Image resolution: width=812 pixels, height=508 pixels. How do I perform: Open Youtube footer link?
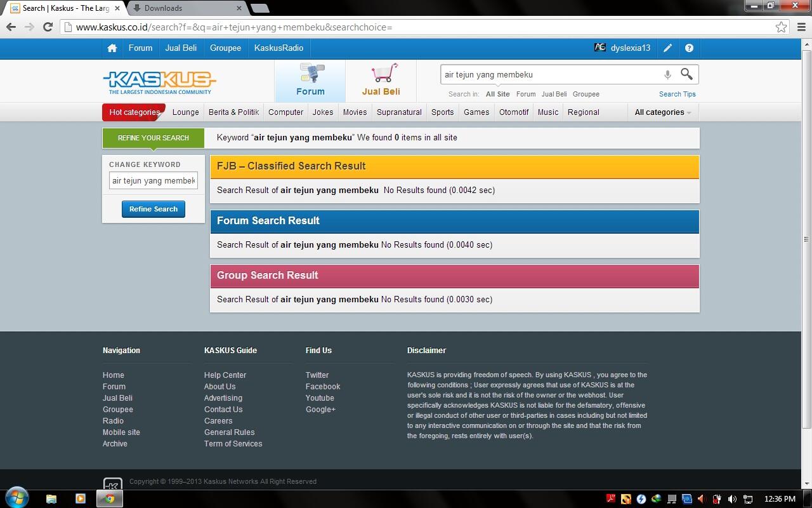pyautogui.click(x=320, y=398)
